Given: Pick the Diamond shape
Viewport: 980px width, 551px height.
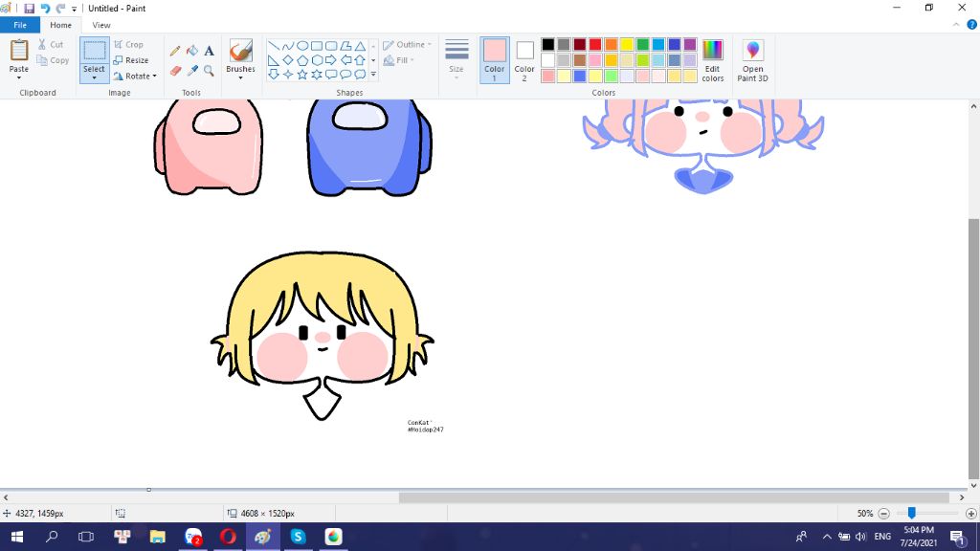Looking at the screenshot, I should click(288, 60).
